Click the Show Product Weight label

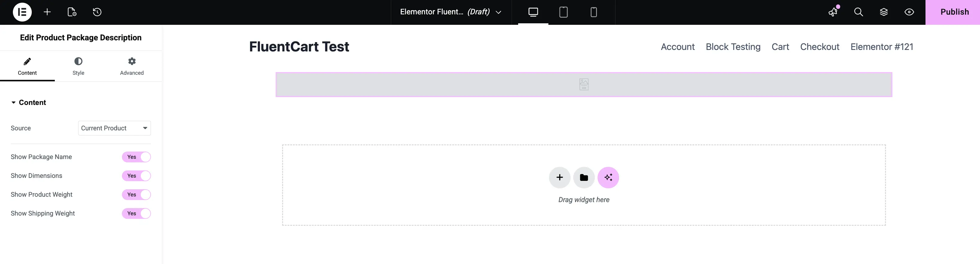41,194
